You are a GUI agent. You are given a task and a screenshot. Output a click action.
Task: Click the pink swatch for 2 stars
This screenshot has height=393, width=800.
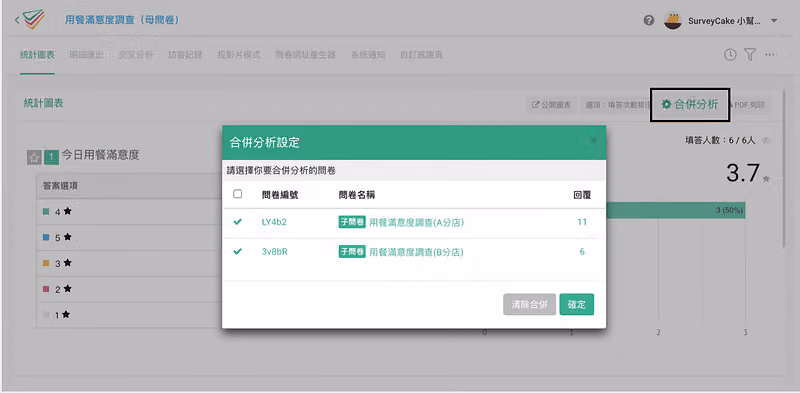coord(46,289)
